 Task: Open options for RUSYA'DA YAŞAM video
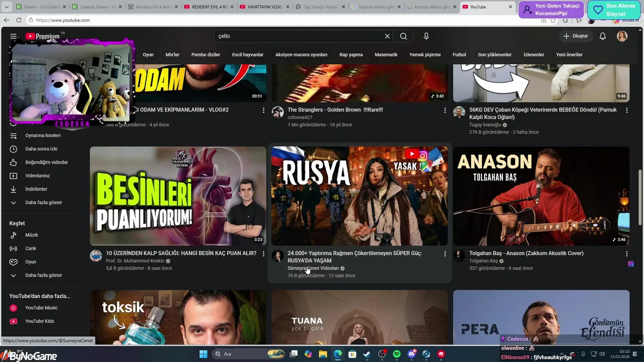445,254
